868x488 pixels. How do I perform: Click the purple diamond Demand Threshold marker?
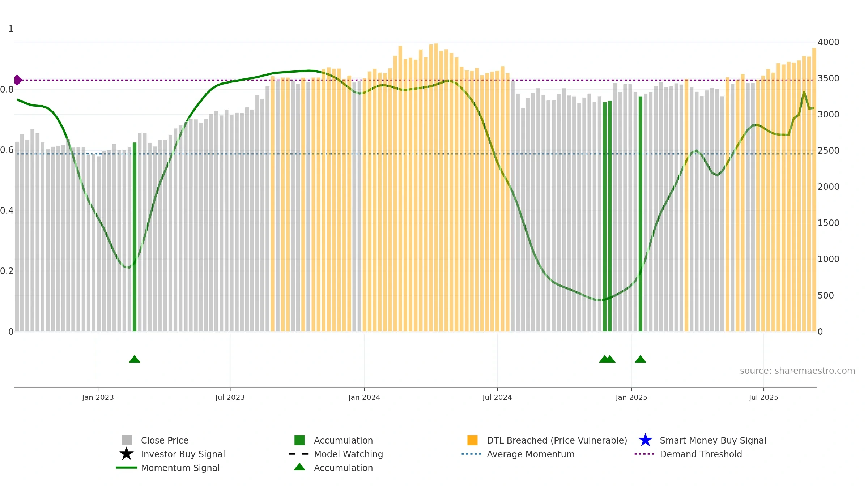[18, 80]
